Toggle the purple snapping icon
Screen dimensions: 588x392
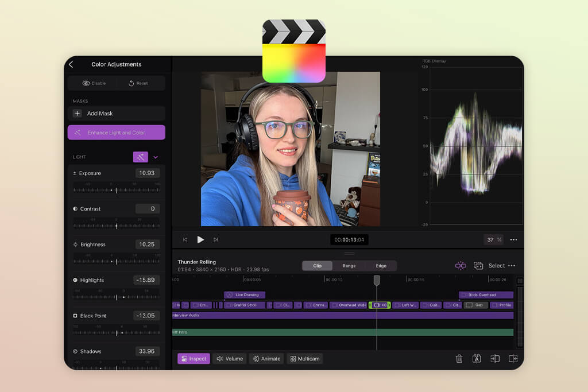(461, 265)
